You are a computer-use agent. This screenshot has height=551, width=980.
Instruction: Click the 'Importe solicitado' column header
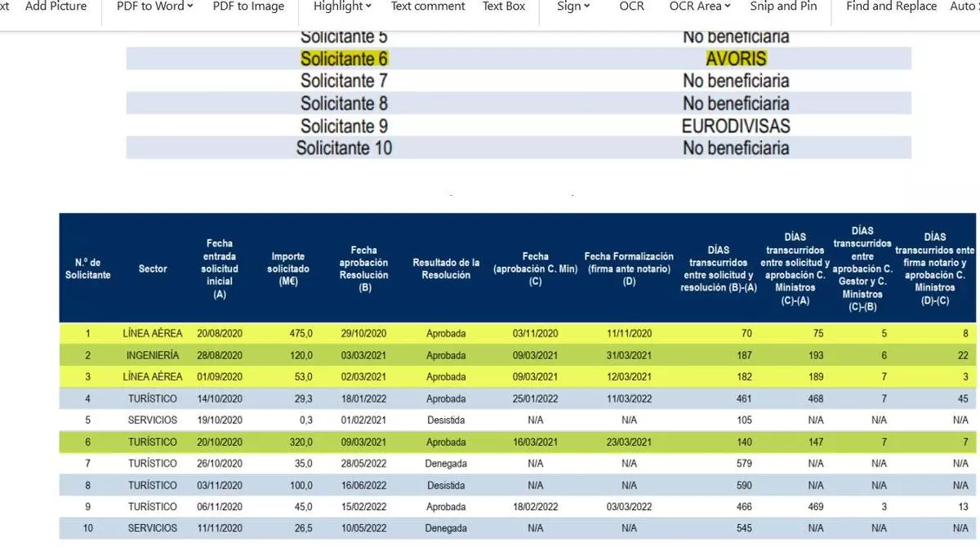(x=290, y=269)
